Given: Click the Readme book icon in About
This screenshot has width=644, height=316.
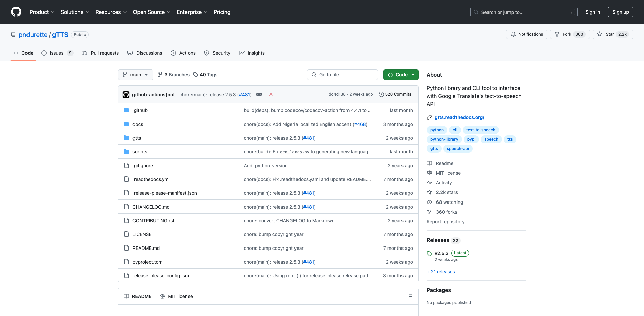Looking at the screenshot, I should coord(429,163).
